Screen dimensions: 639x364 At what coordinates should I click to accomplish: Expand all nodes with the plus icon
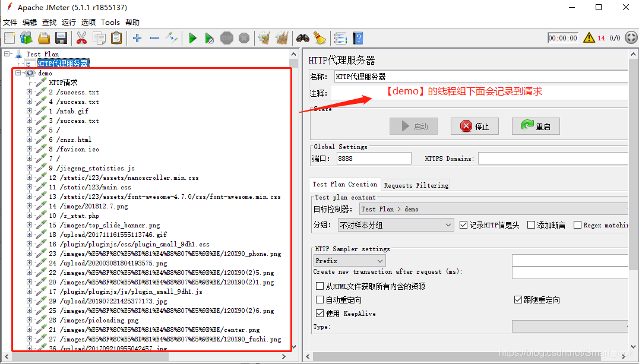pos(137,39)
